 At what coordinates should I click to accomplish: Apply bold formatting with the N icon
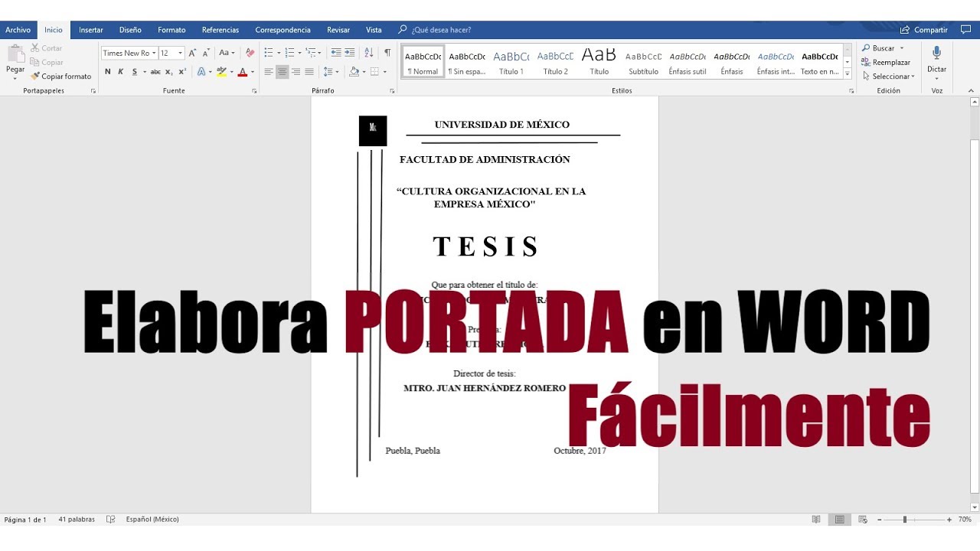tap(107, 71)
